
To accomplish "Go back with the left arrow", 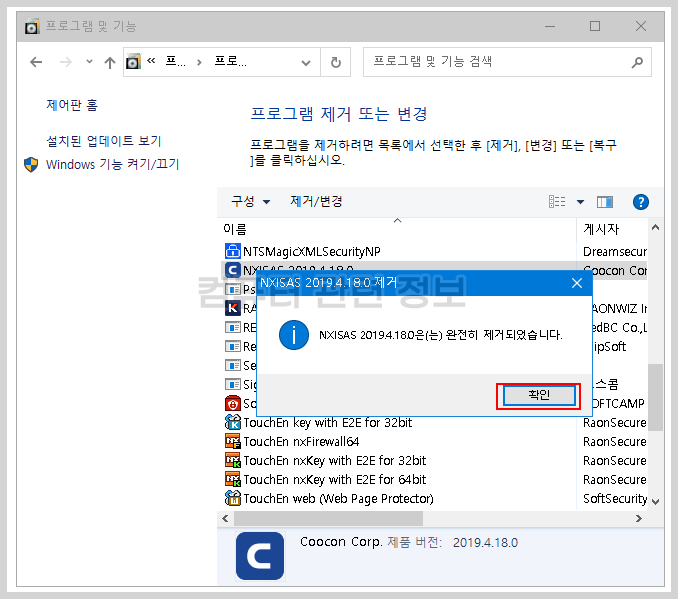I will pyautogui.click(x=36, y=62).
